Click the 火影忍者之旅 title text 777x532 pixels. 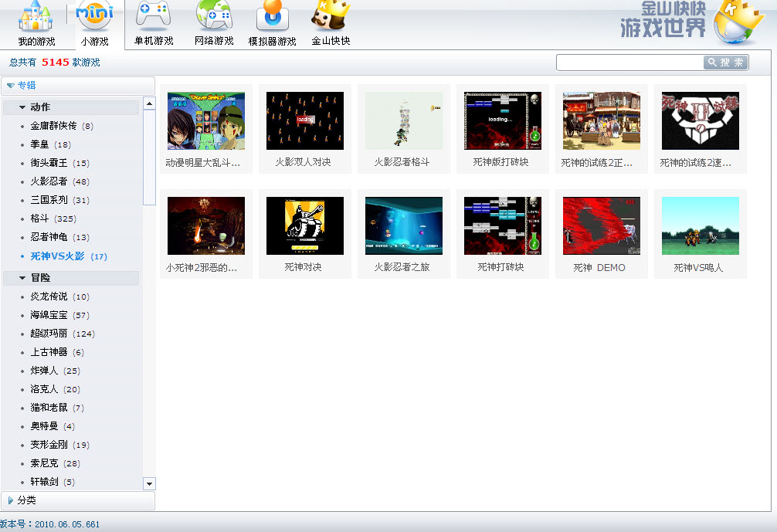402,267
